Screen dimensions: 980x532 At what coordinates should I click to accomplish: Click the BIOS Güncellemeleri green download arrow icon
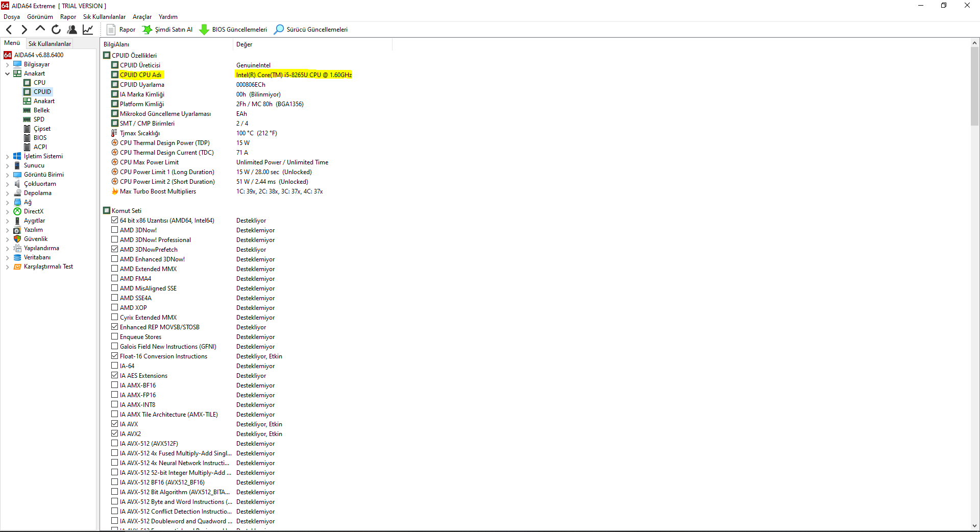point(204,30)
